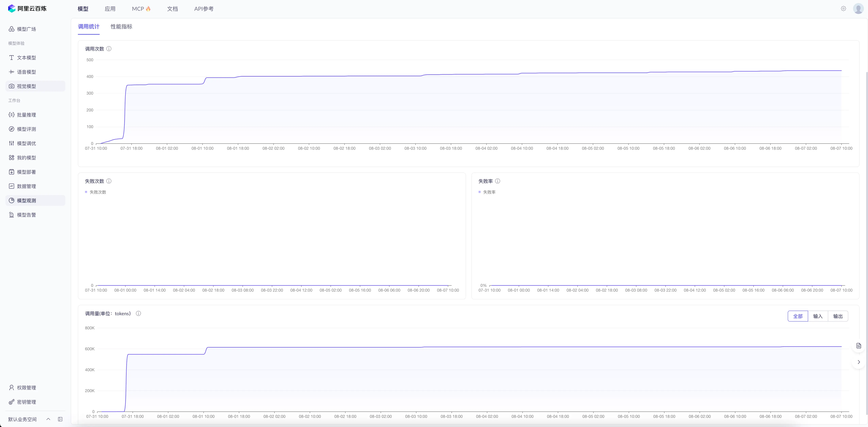868x427 pixels.
Task: Open settings gear in top bar
Action: (x=843, y=9)
